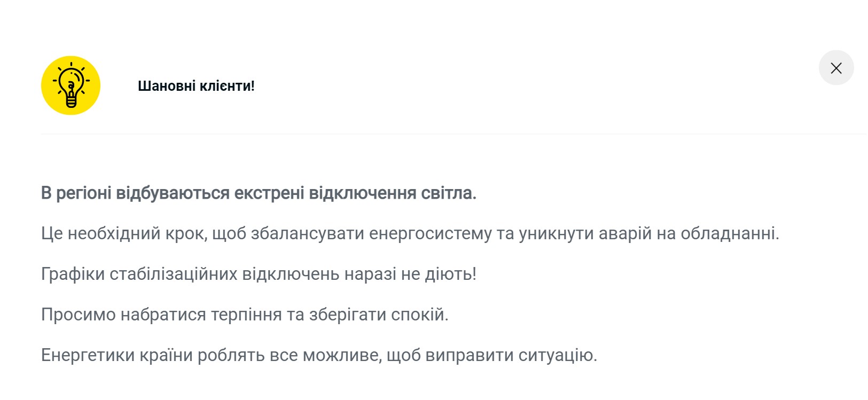Click the sentence about Енергетики країни
868x400 pixels.
[320, 353]
